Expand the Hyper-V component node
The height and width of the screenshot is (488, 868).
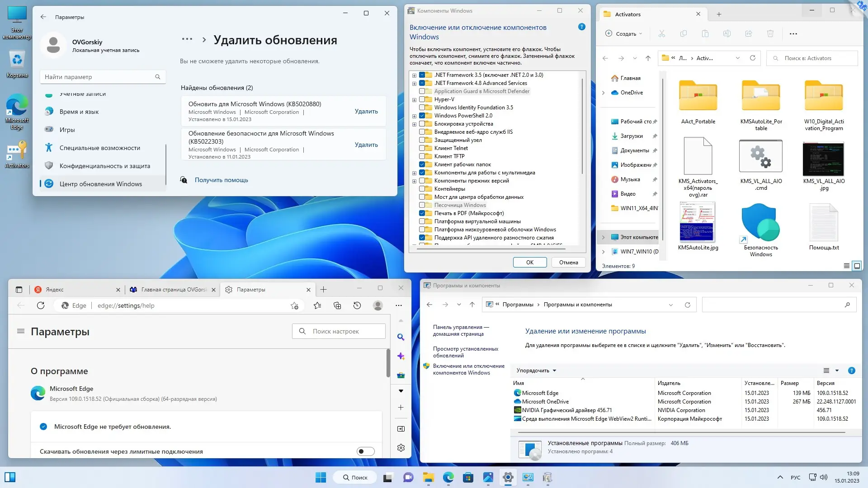point(414,99)
